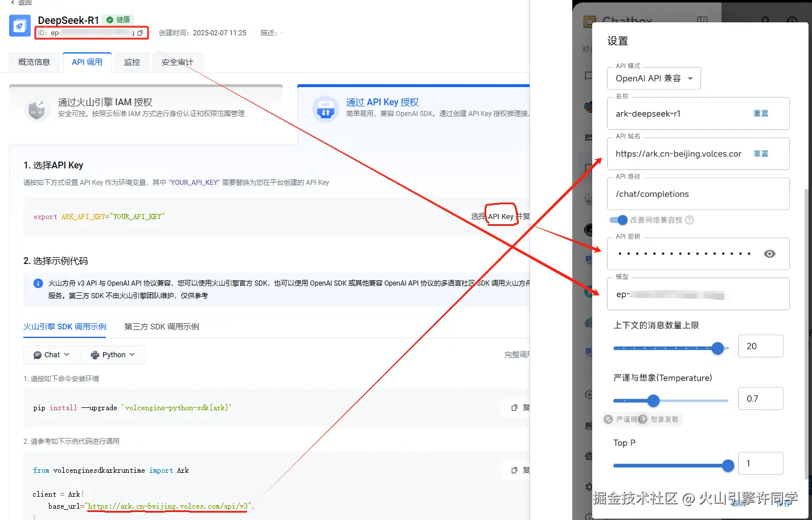Click the context message limit value 20

(760, 346)
